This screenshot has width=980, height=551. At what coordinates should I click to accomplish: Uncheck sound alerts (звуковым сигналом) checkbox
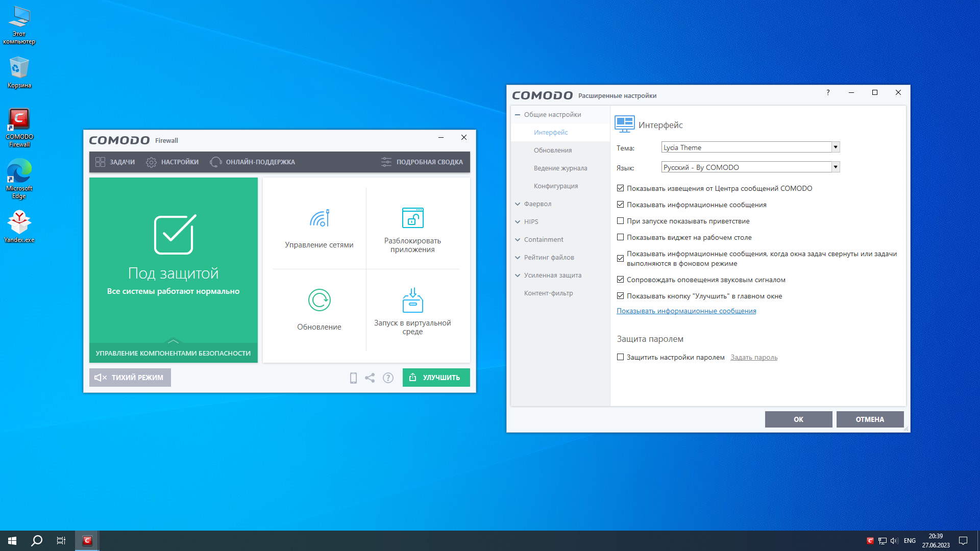tap(620, 280)
